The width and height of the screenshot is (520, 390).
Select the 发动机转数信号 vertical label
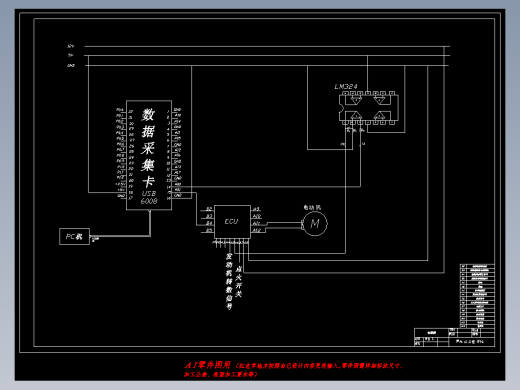tap(229, 281)
